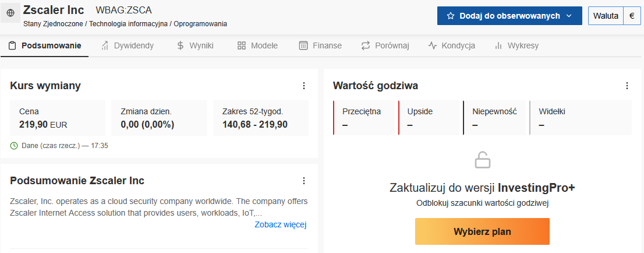The width and height of the screenshot is (644, 253).
Task: Click the swap arrows icon on Porównaj
Action: pos(366,45)
